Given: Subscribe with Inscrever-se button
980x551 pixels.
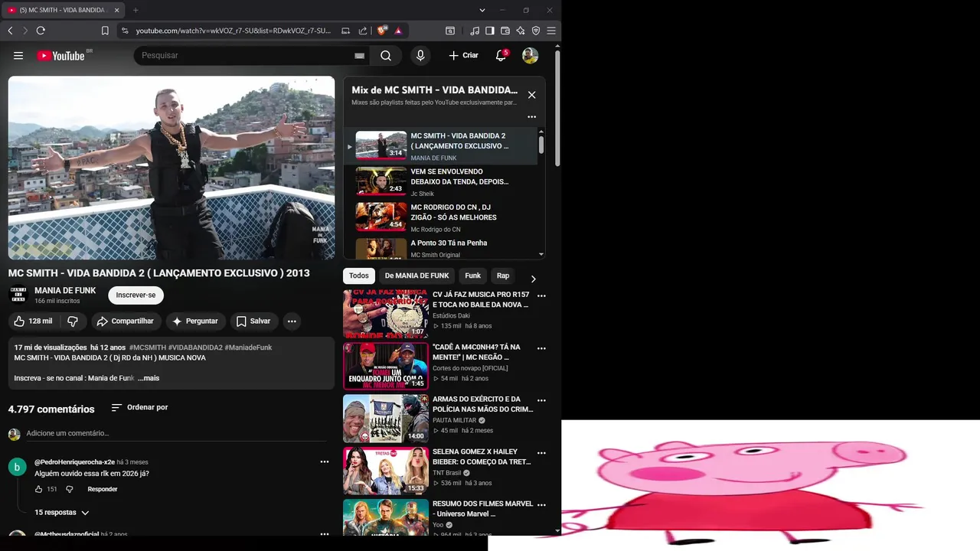Looking at the screenshot, I should (x=136, y=295).
